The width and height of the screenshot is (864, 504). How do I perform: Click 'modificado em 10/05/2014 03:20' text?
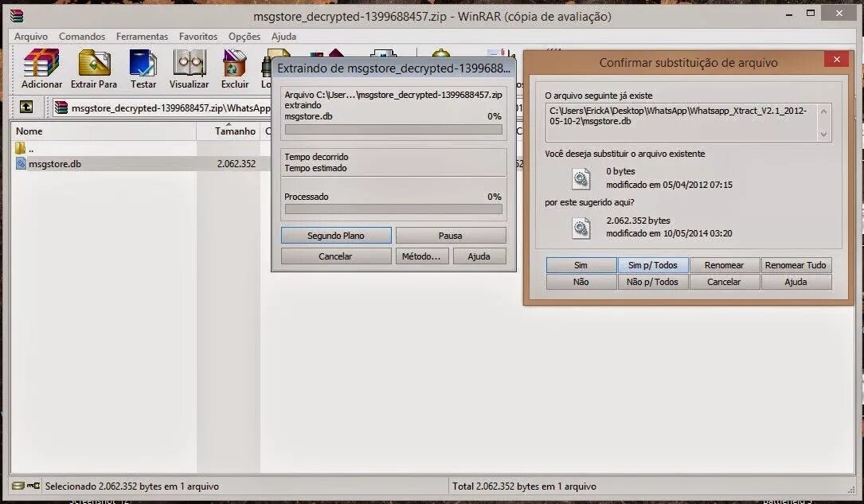pos(669,233)
